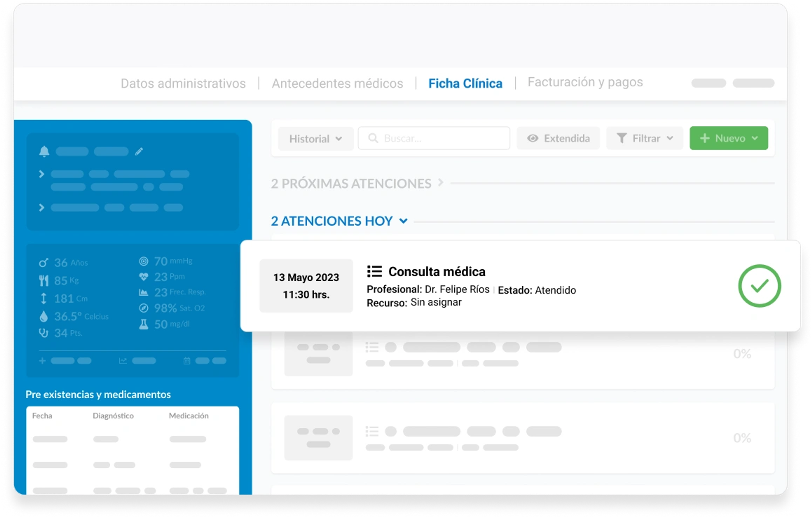Click the bell alert icon

point(44,152)
